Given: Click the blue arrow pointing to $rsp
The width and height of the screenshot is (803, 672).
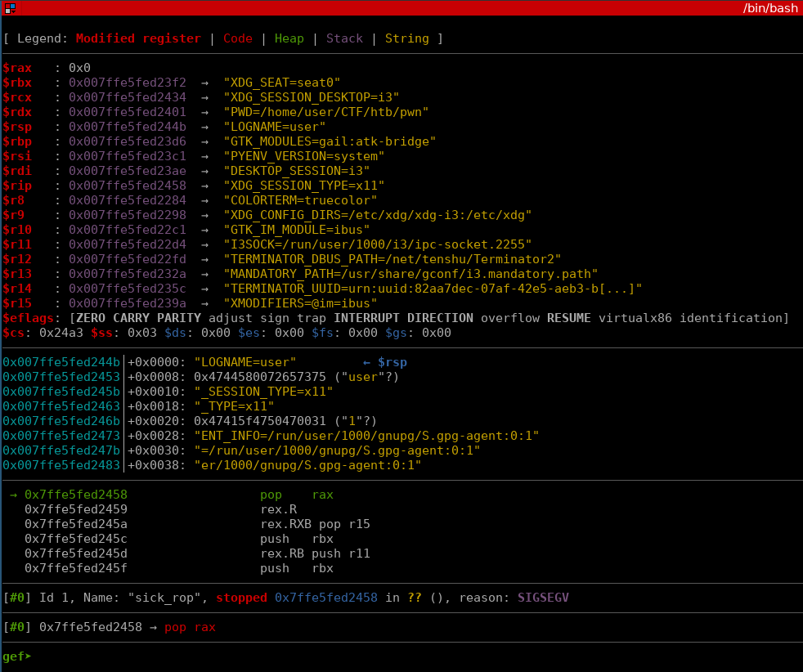Looking at the screenshot, I should coord(367,362).
